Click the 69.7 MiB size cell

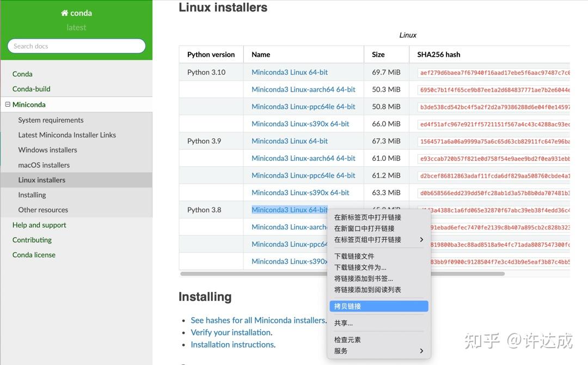point(386,72)
